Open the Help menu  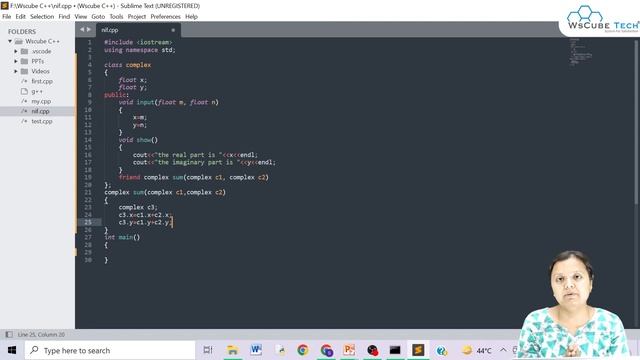[191, 17]
